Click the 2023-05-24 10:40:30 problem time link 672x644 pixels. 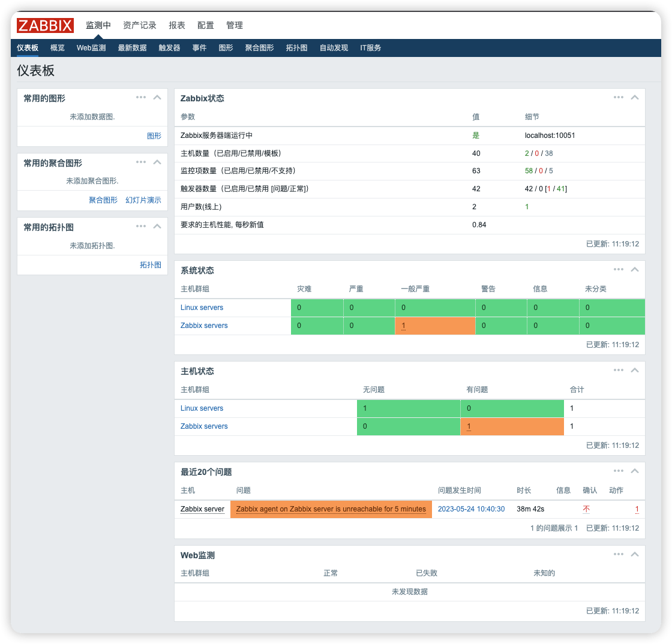coord(471,509)
